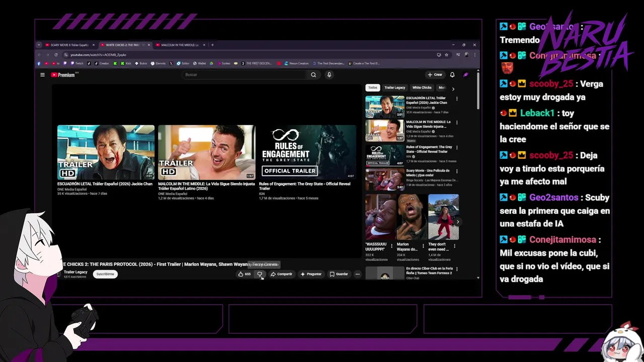Play the Rules of Engagement end-screen thumbnail
Image resolution: width=644 pixels, height=362 pixels.
(x=307, y=152)
